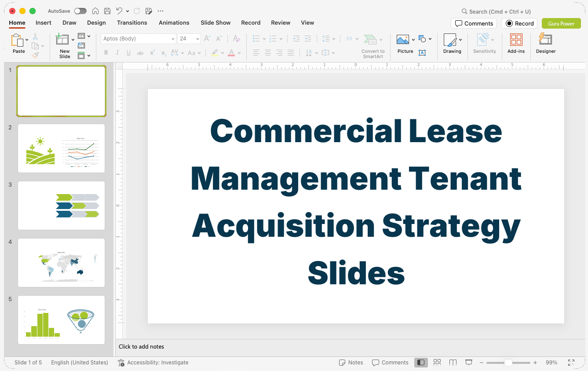Open the Shapes dropdown arrow
Viewport: 588px width, 371px height.
[430, 39]
